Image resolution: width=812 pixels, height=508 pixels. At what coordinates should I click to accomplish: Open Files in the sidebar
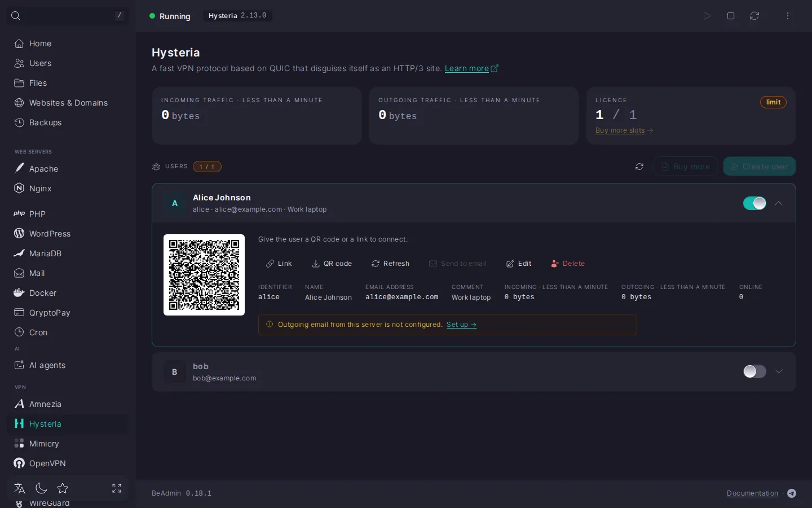[x=68, y=83]
